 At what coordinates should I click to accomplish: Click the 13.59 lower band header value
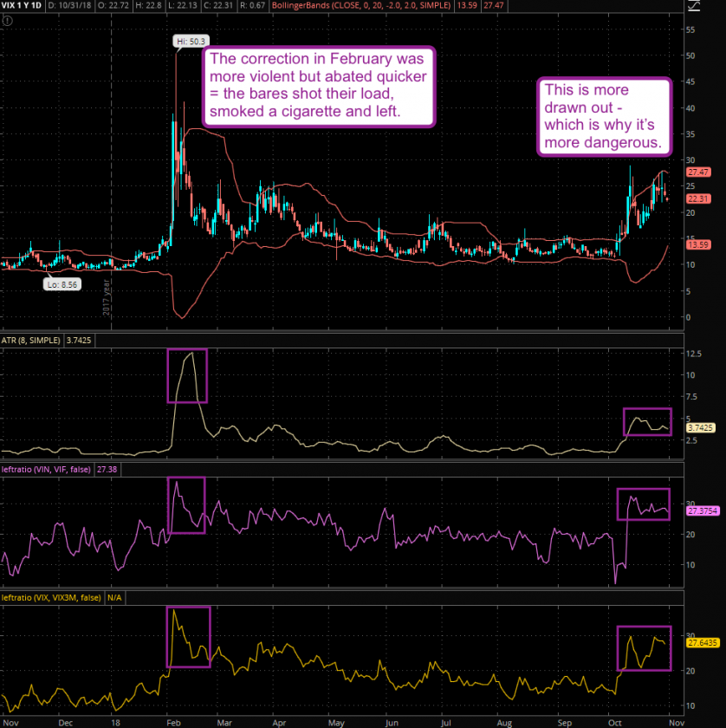[466, 5]
